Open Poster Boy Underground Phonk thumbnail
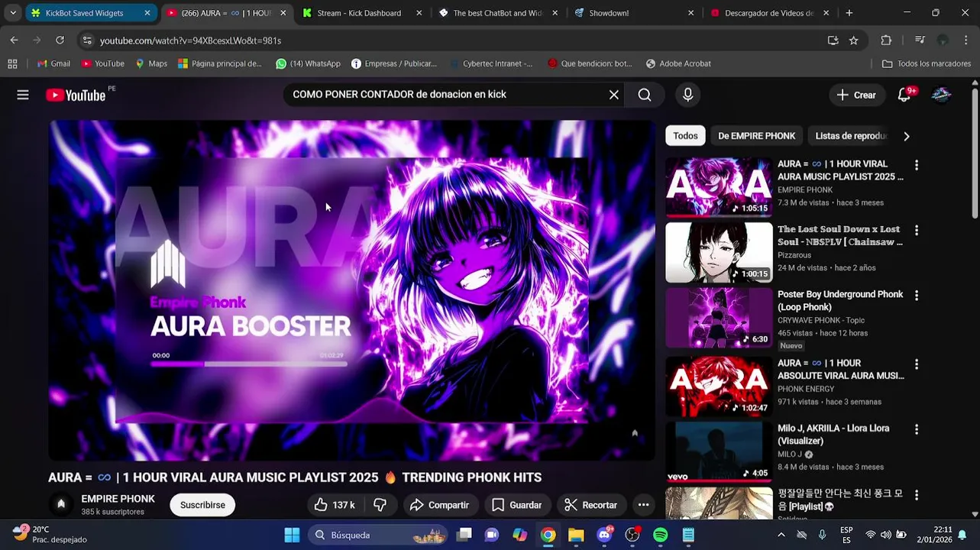The image size is (980, 550). (x=719, y=318)
